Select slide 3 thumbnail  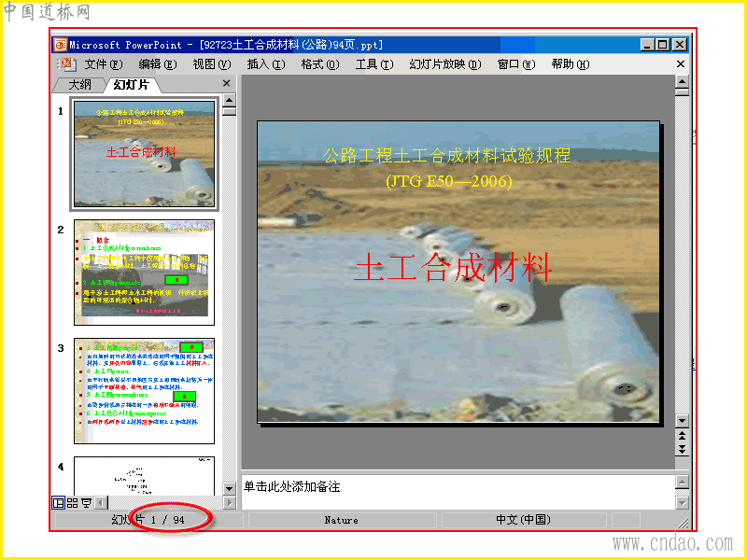tap(145, 391)
